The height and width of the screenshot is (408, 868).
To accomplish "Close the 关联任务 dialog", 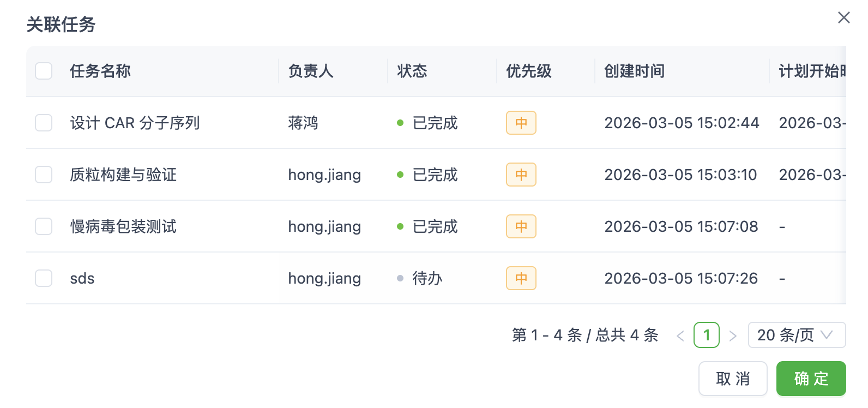I will pyautogui.click(x=843, y=18).
